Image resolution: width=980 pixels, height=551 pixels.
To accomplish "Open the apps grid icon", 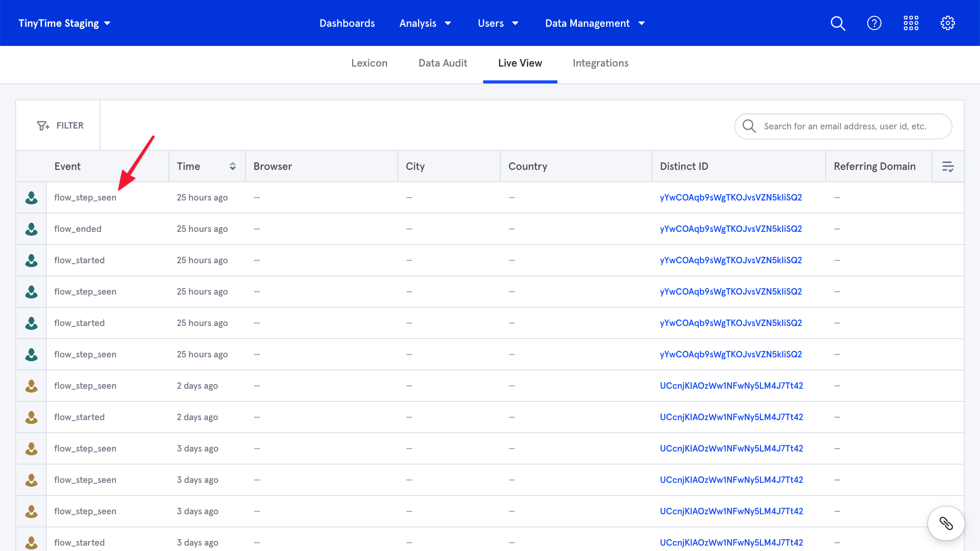I will point(911,23).
